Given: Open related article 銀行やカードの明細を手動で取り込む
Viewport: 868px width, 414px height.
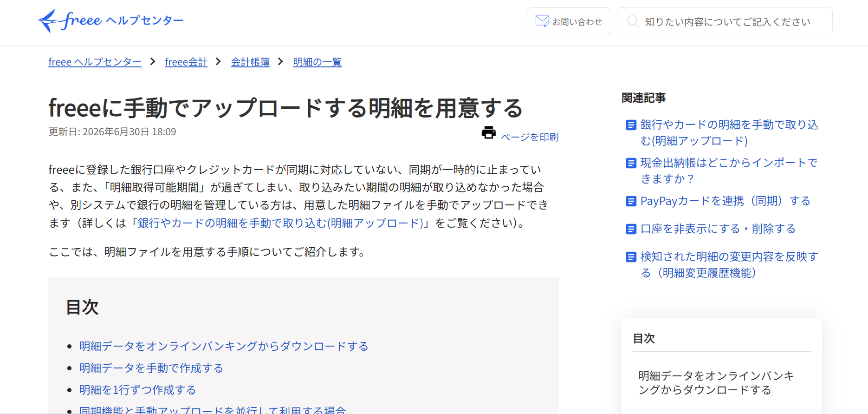Looking at the screenshot, I should coord(729,133).
